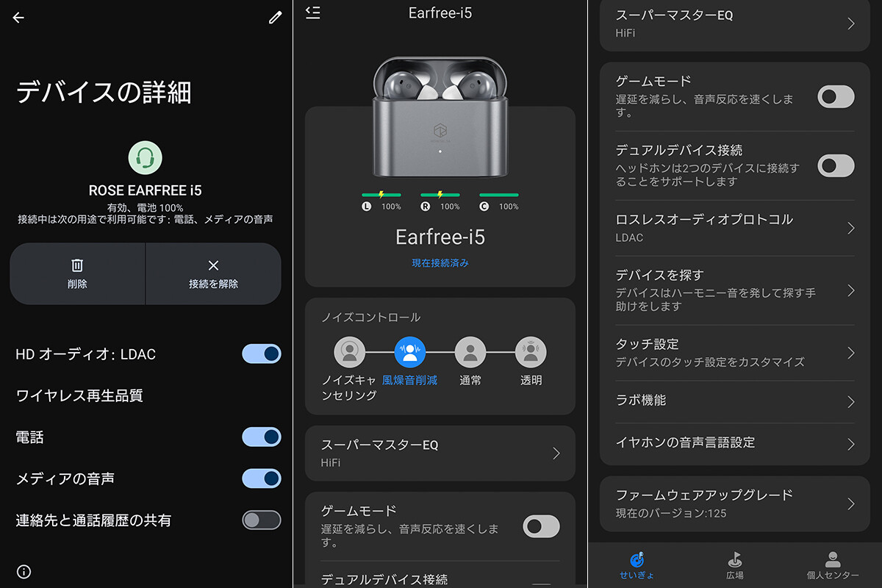Tap the trash can delete icon
882x588 pixels.
click(x=77, y=265)
